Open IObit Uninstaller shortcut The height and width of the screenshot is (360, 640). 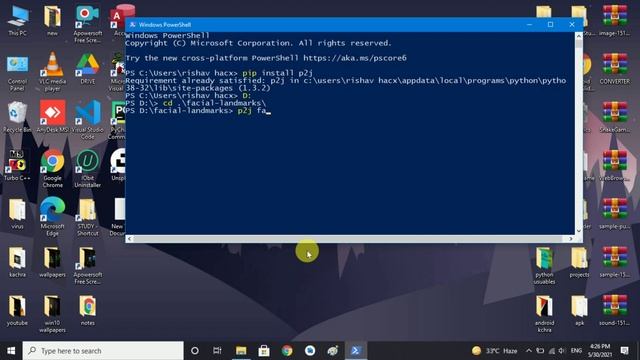[x=88, y=168]
